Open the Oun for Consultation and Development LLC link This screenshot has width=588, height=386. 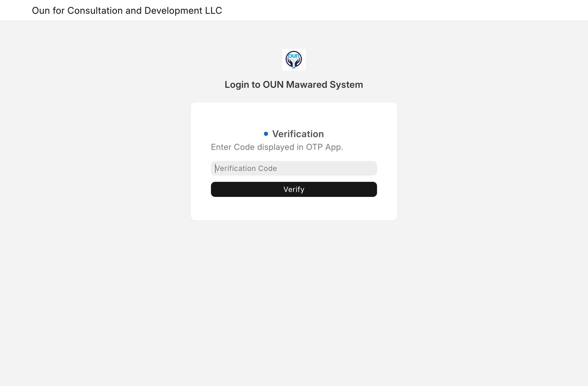127,10
